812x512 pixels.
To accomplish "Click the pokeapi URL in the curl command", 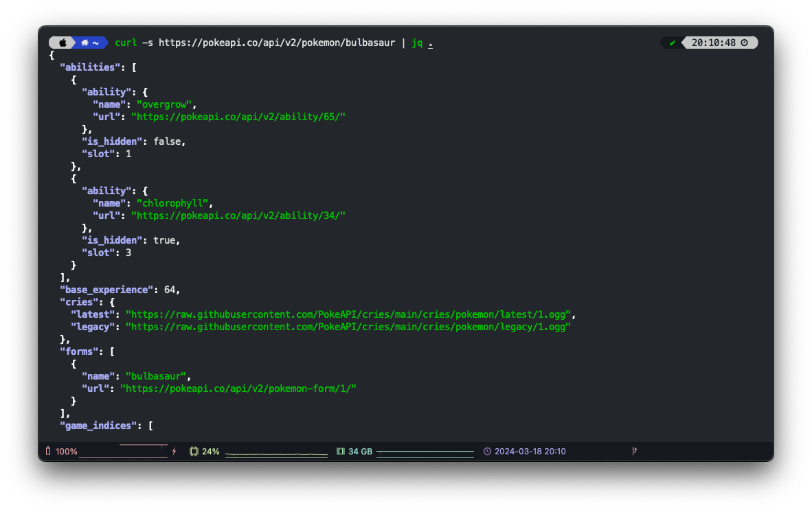I will (x=277, y=43).
